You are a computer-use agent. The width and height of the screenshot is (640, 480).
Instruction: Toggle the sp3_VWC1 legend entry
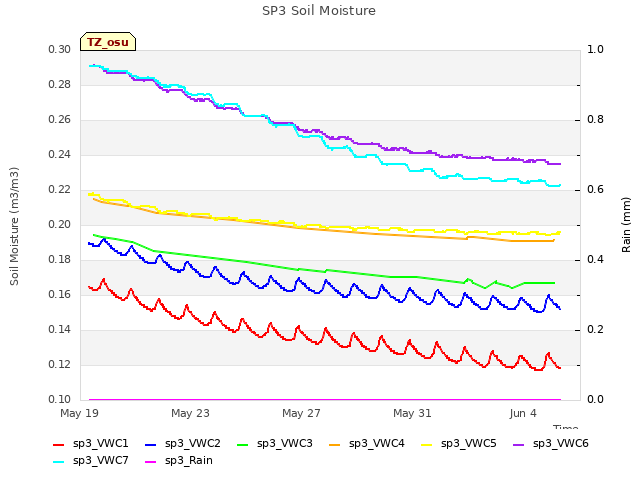tap(91, 444)
